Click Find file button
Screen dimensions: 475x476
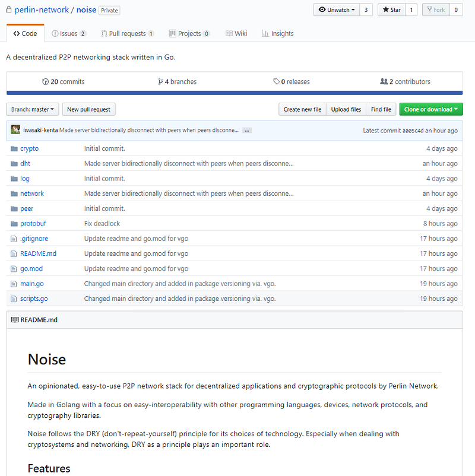pos(381,109)
